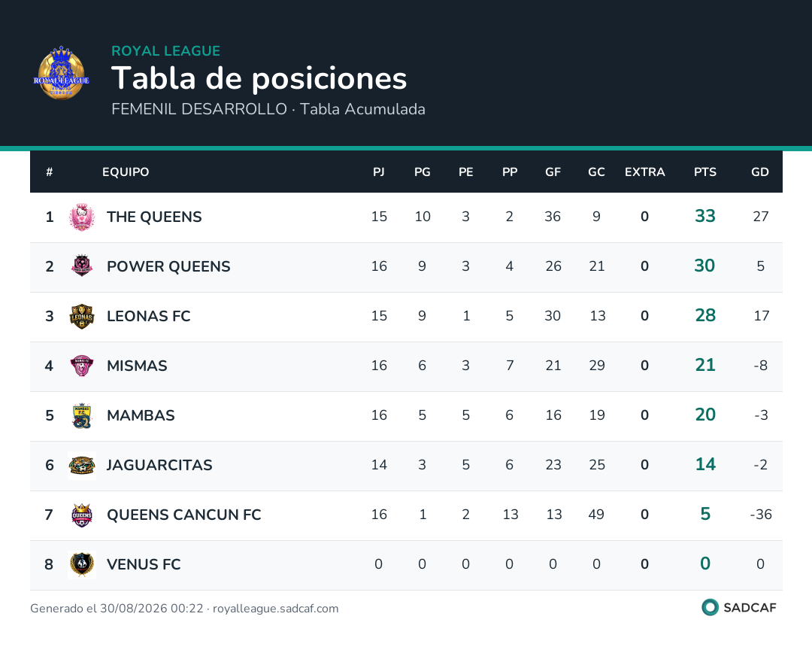Click the Mismas pink shield logo
This screenshot has width=812, height=647.
click(x=82, y=366)
